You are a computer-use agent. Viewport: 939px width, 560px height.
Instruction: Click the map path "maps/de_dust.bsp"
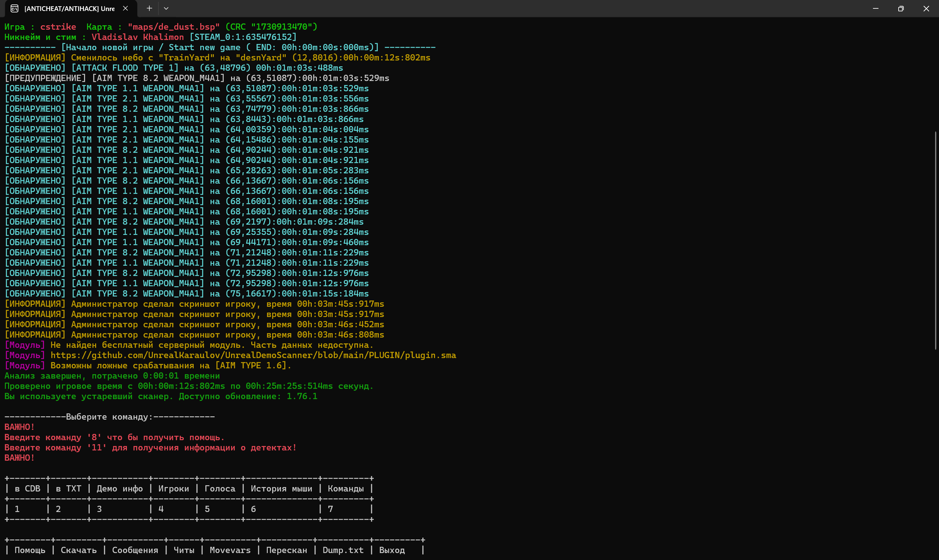(x=174, y=27)
